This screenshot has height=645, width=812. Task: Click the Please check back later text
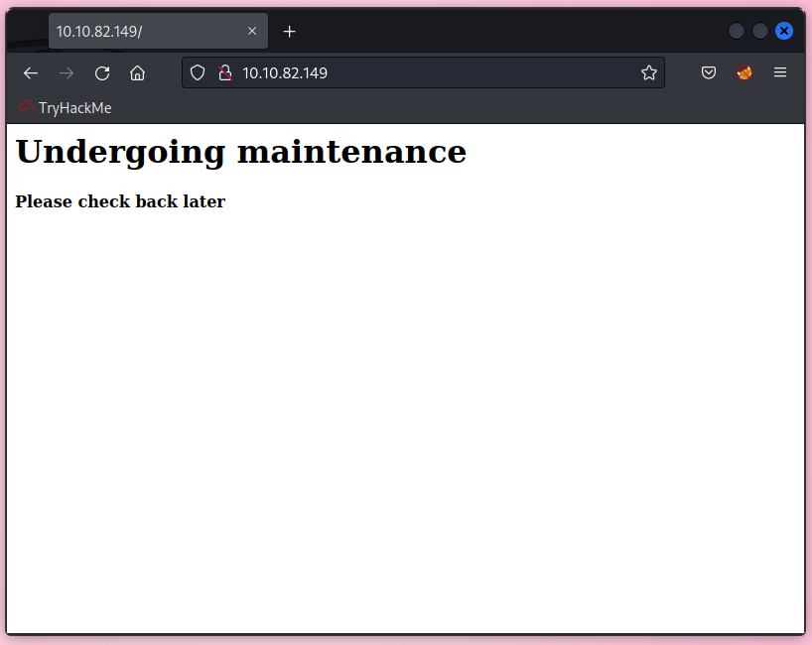click(x=120, y=201)
